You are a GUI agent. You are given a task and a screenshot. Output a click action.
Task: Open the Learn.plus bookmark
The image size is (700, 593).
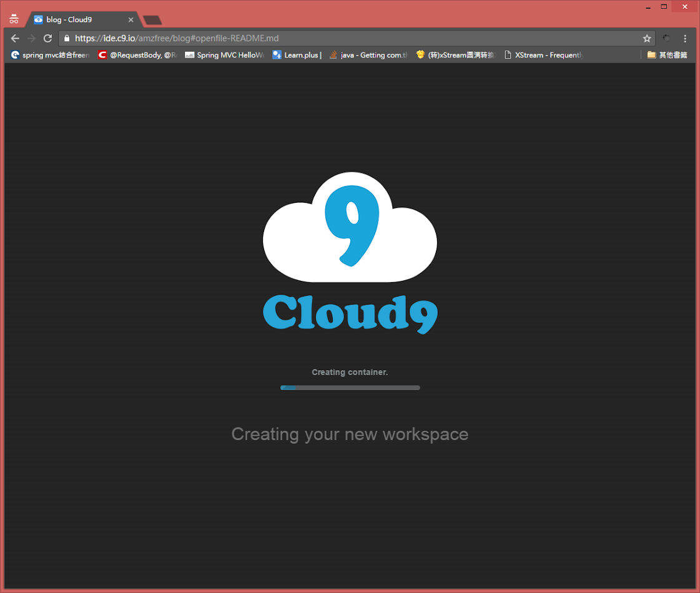click(x=297, y=55)
